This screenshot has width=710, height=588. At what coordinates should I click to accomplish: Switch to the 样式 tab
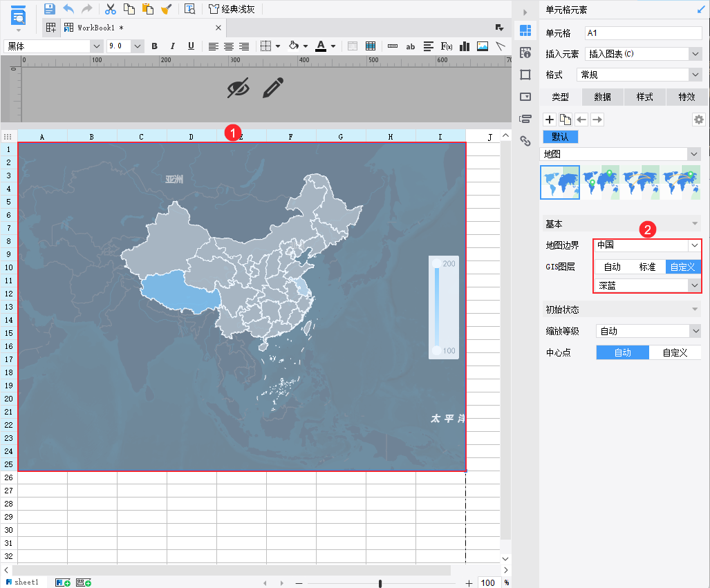point(644,97)
